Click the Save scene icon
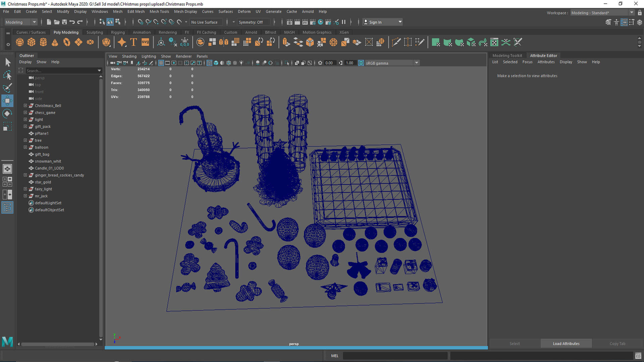Screen dimensions: 644x362 (64, 22)
